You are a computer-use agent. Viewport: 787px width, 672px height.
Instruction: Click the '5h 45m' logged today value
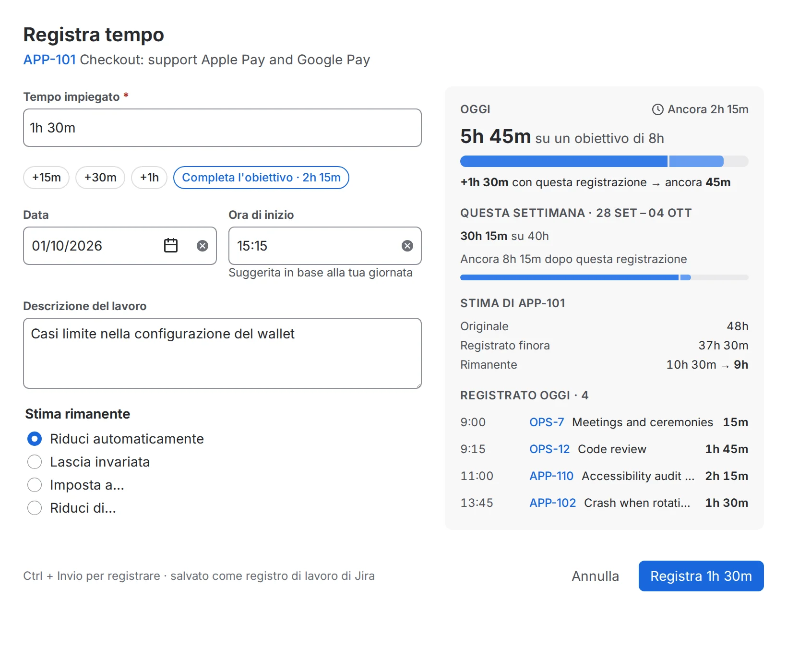[495, 136]
